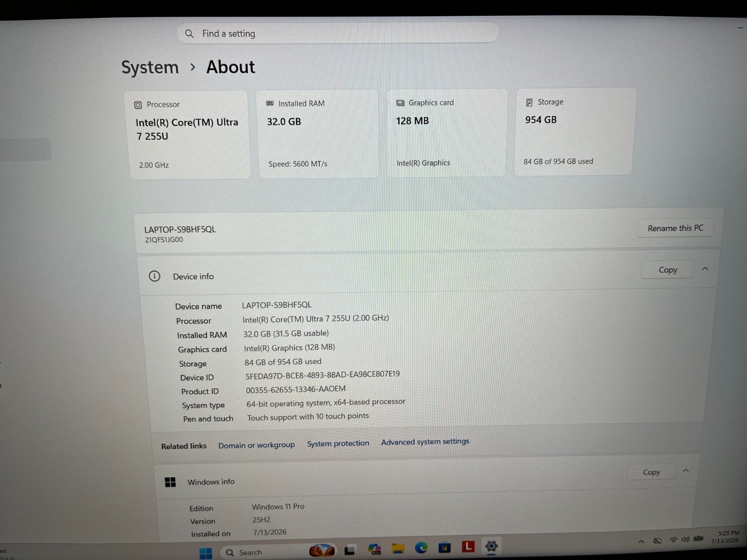Click device name LAPTOP-S9BHF5QL in header card

click(x=180, y=230)
